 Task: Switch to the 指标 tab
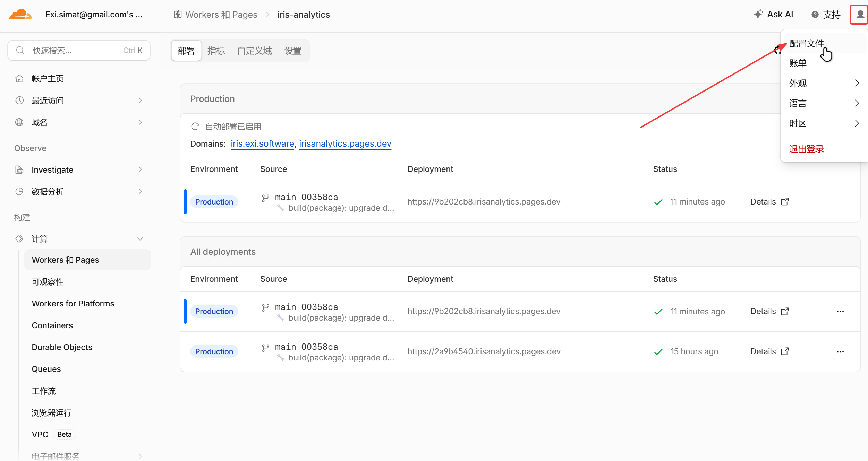pos(216,51)
